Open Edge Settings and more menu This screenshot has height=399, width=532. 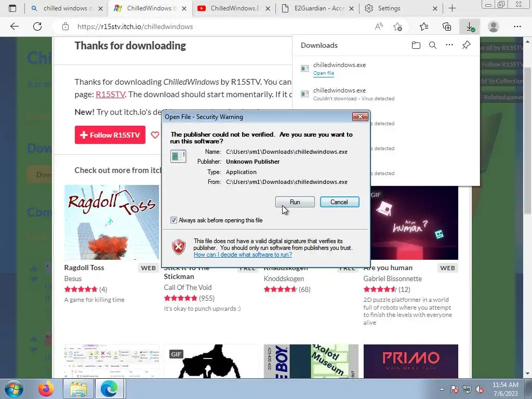pyautogui.click(x=517, y=27)
